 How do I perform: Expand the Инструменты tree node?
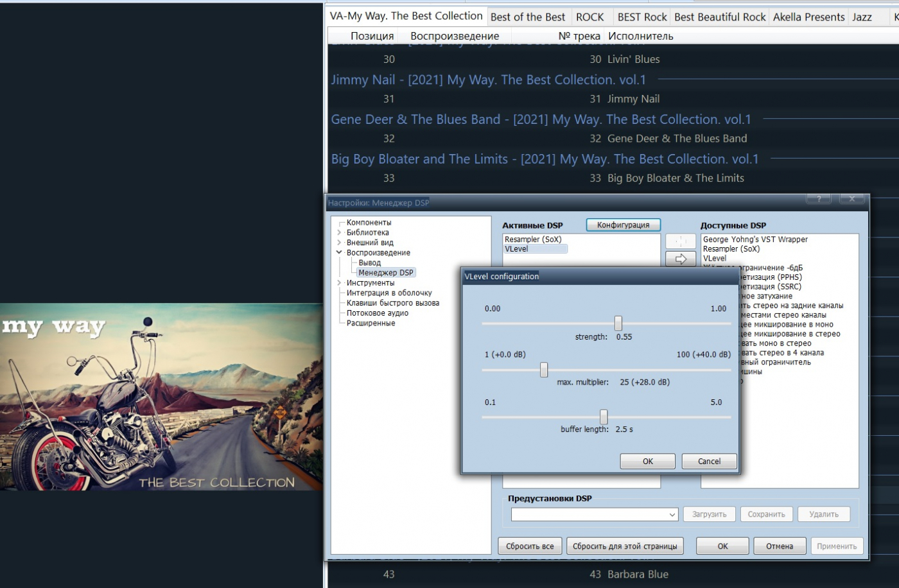[x=339, y=283]
